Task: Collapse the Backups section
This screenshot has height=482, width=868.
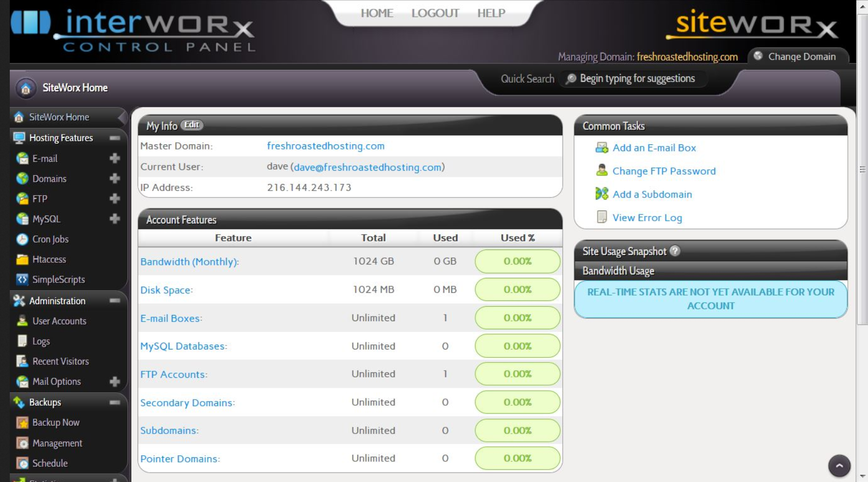Action: coord(115,402)
